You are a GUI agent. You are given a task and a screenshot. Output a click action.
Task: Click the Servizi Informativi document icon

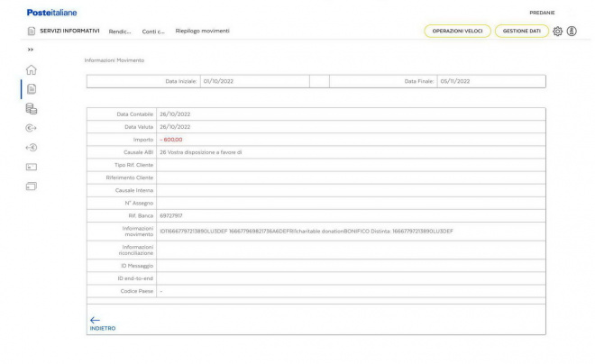[x=31, y=32]
